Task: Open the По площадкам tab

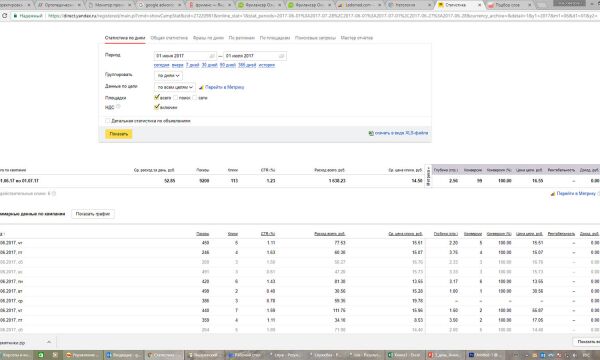Action: coord(275,38)
